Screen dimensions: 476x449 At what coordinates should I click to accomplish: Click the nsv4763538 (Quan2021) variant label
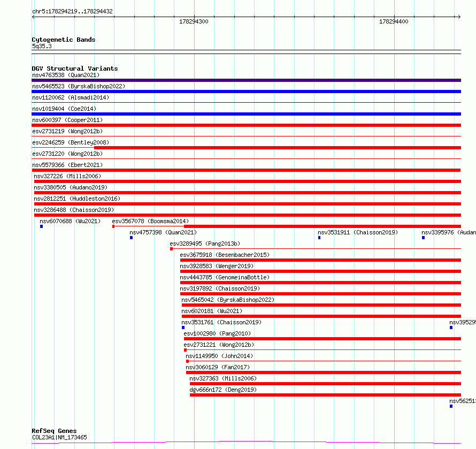click(66, 75)
